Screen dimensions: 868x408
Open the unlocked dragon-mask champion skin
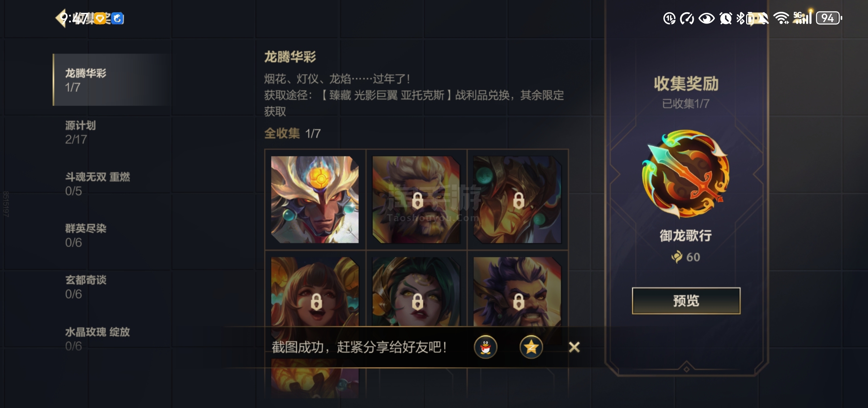click(315, 199)
